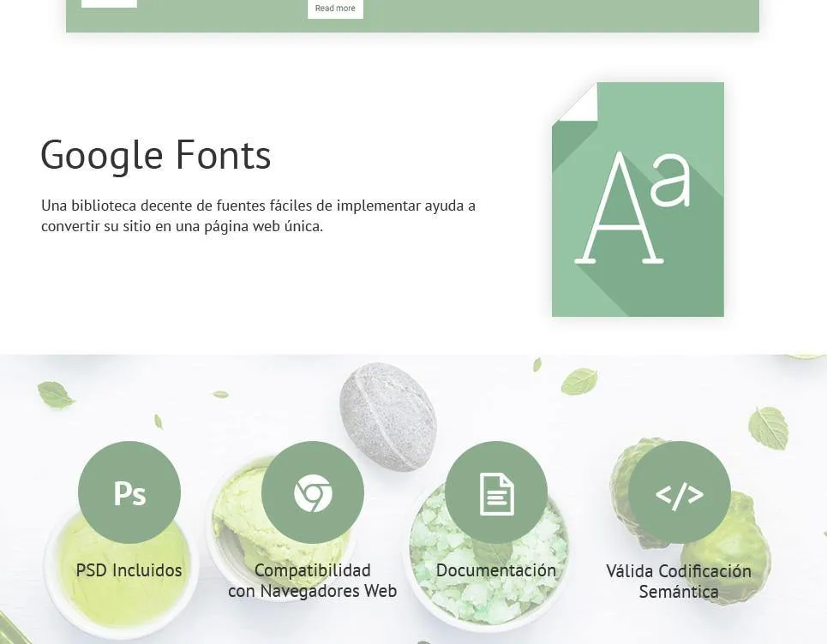The image size is (827, 644).
Task: Select the Photoshop Ps circle icon
Action: tap(129, 492)
